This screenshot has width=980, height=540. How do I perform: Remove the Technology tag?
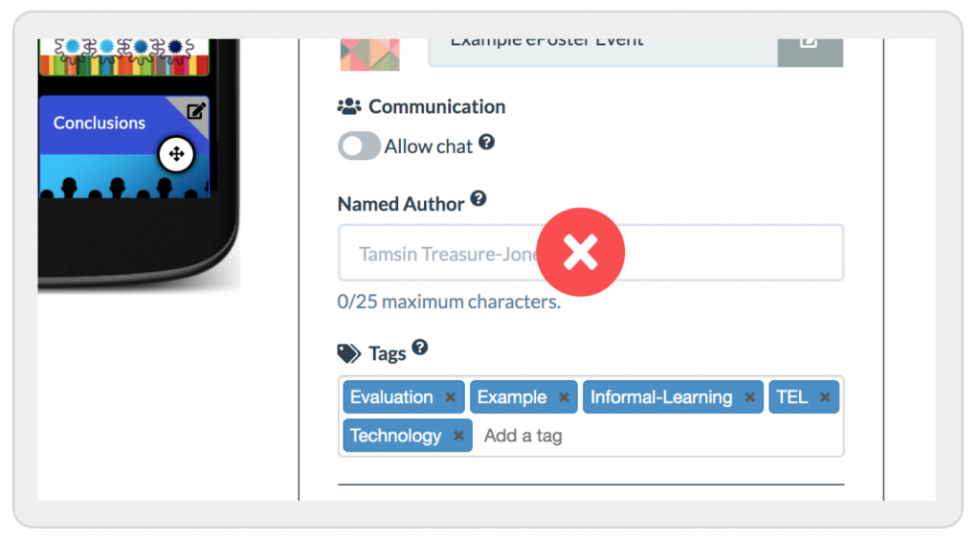pos(458,437)
